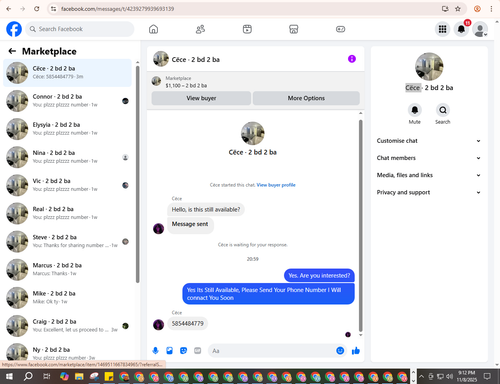
Task: Open Windows taskbar search
Action: [x=28, y=377]
